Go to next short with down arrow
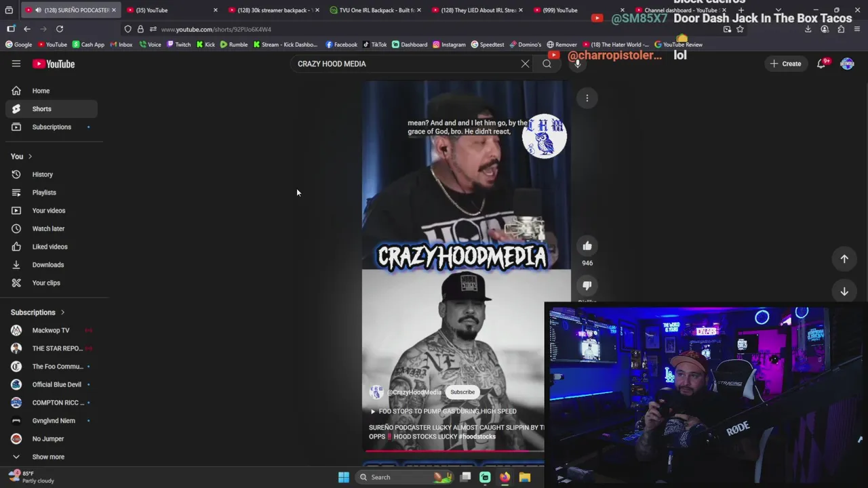The image size is (868, 488). point(844,291)
